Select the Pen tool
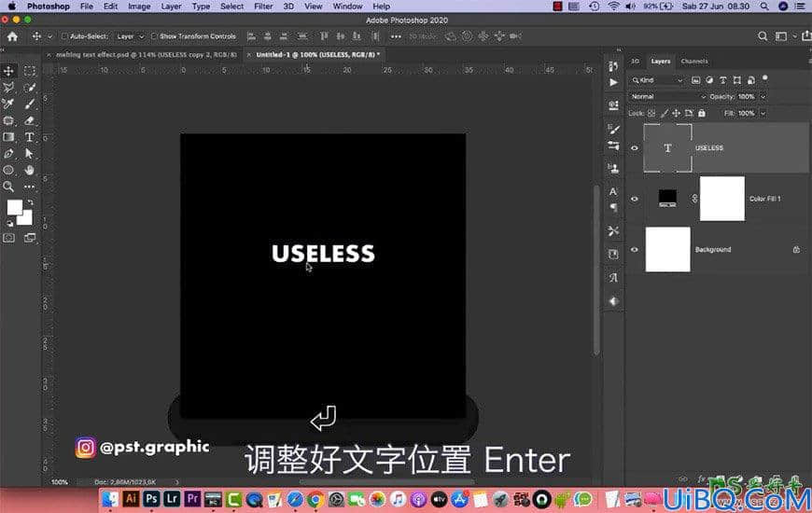Screen dimensions: 812x513 click(8, 154)
